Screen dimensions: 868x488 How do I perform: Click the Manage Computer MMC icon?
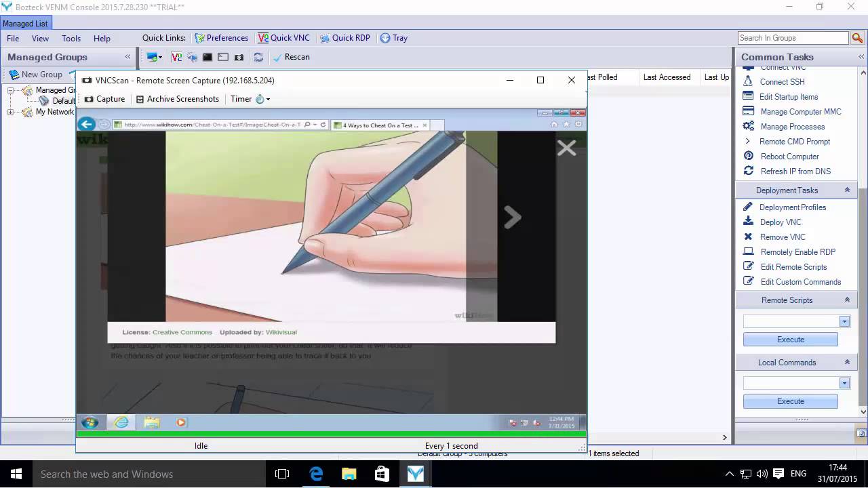(x=749, y=111)
